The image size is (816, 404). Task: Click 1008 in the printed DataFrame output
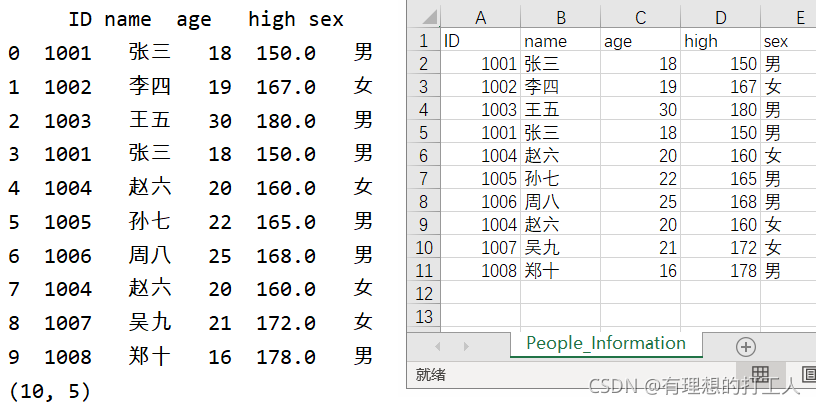coord(68,357)
